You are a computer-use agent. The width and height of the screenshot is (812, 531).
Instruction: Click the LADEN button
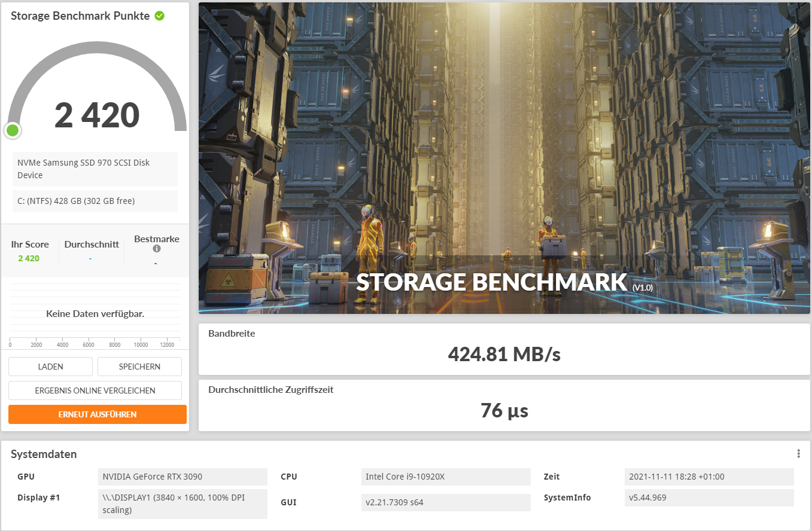[50, 367]
